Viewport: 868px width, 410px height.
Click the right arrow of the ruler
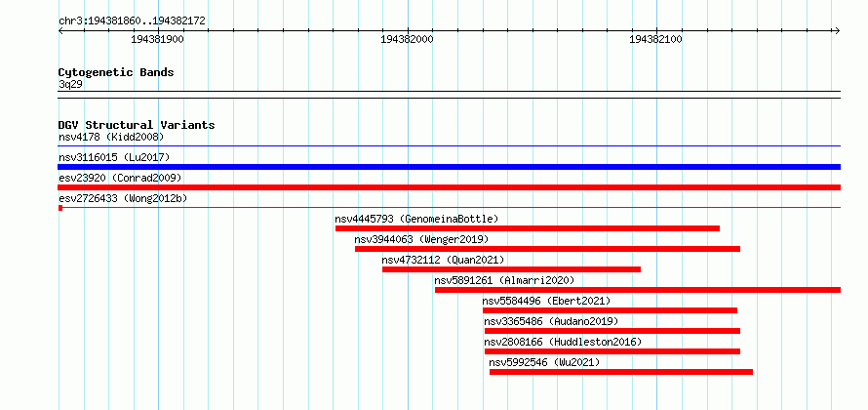[837, 31]
